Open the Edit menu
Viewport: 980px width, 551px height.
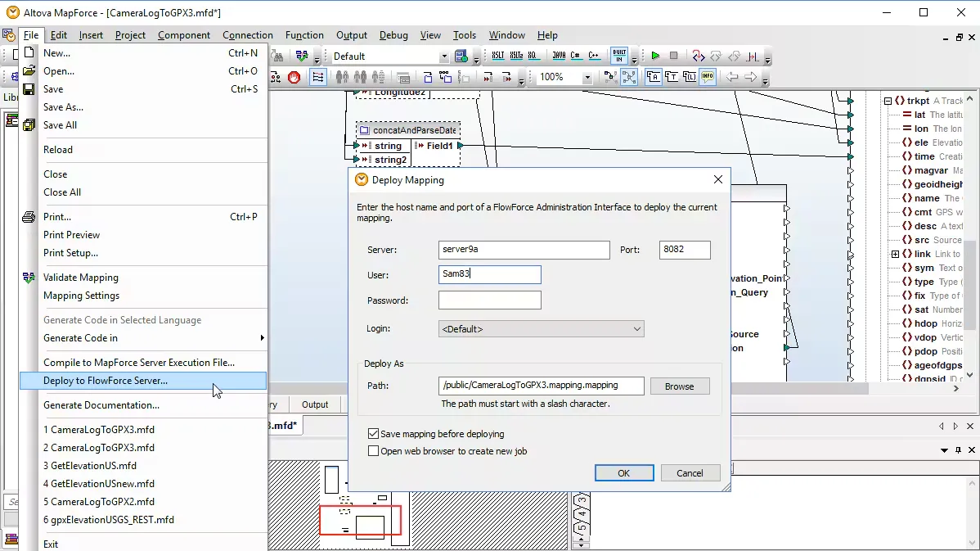click(59, 35)
